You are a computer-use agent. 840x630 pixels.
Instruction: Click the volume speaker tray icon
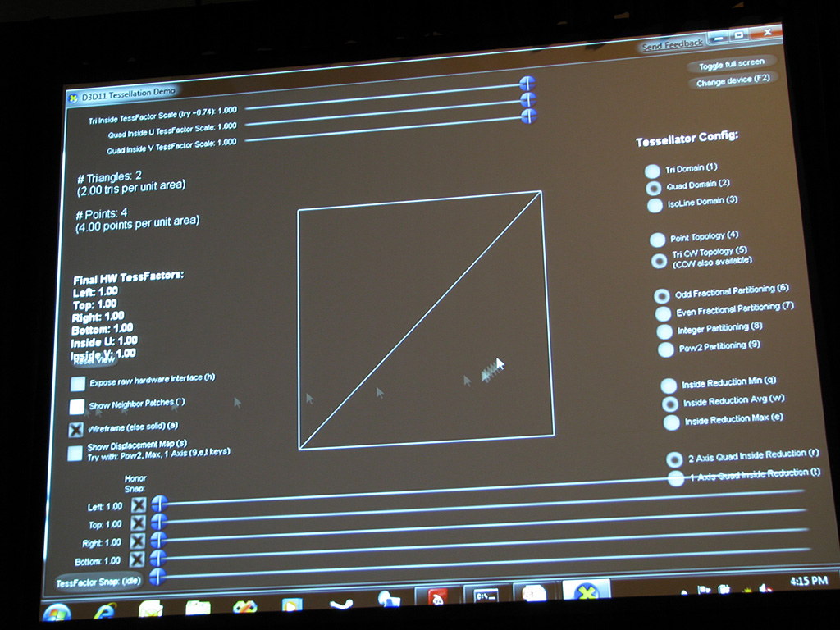765,587
